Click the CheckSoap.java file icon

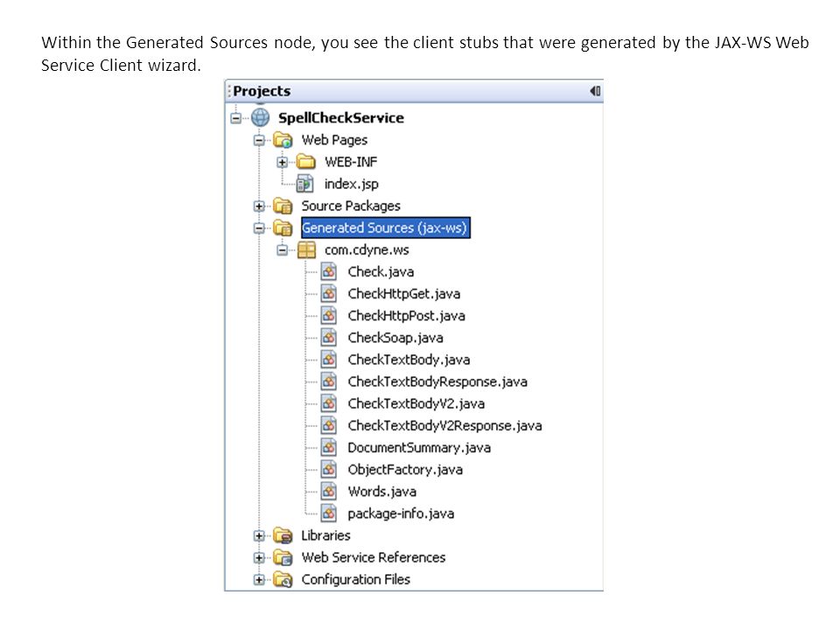329,338
